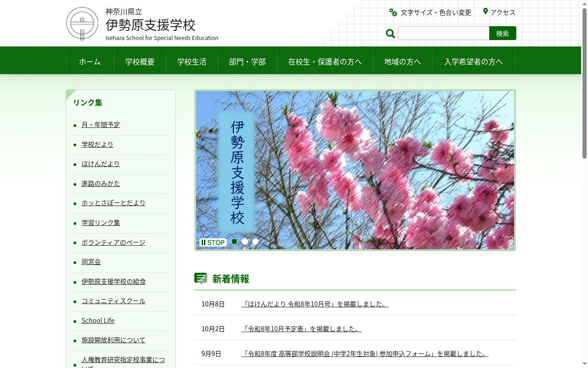Click the vertical page scrollbar thumb
The width and height of the screenshot is (588, 368).
584,84
